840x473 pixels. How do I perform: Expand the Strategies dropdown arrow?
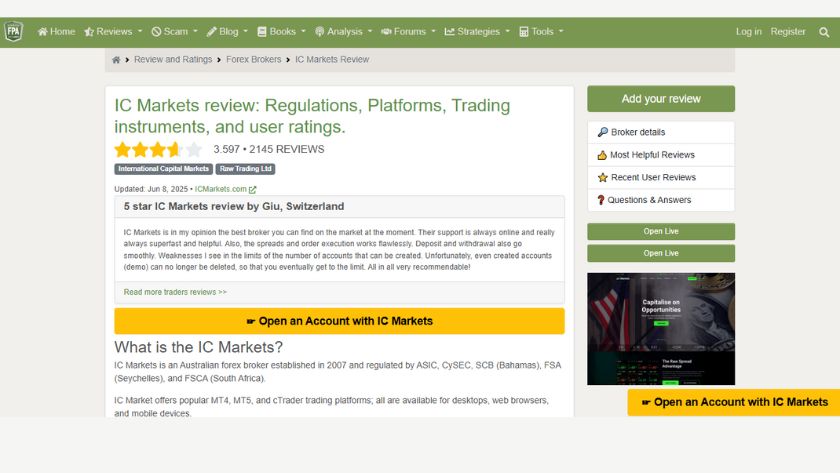point(507,31)
